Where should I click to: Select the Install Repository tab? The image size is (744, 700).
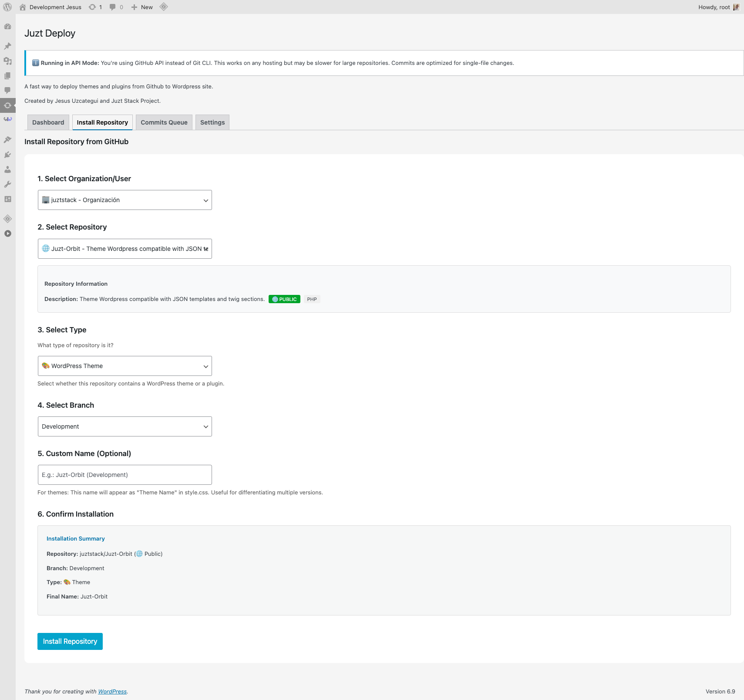pos(102,122)
